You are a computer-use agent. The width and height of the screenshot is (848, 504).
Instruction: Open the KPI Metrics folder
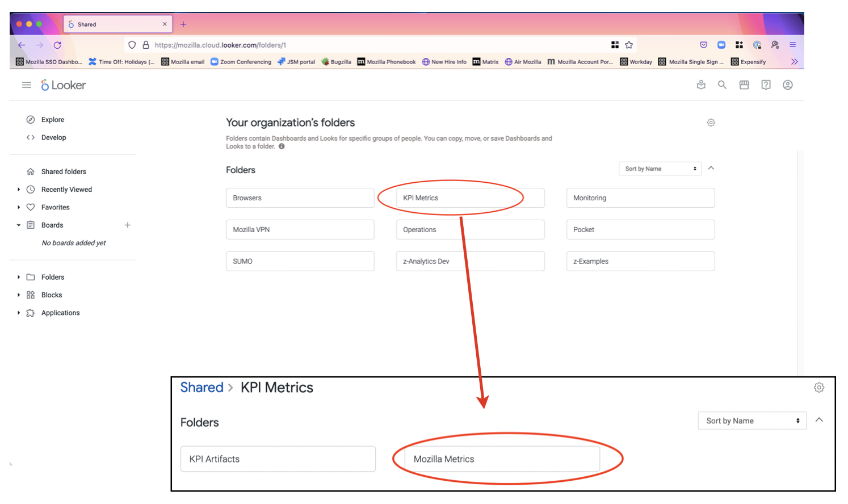pyautogui.click(x=470, y=198)
